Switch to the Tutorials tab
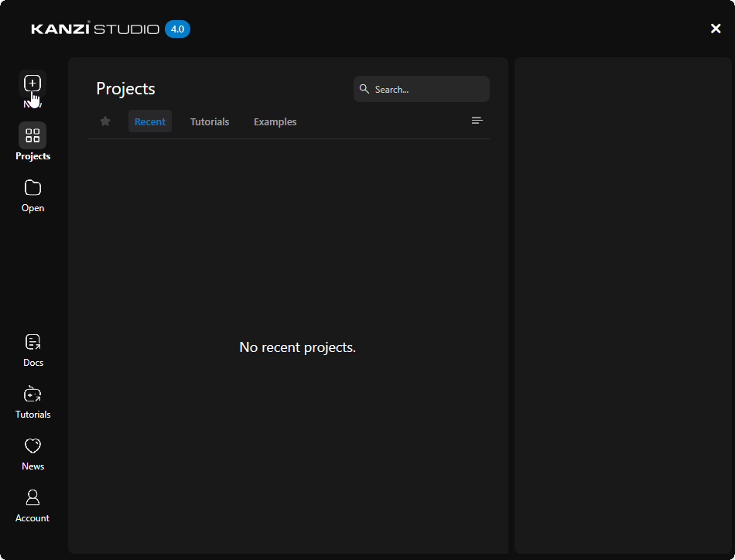This screenshot has width=735, height=560. tap(209, 121)
